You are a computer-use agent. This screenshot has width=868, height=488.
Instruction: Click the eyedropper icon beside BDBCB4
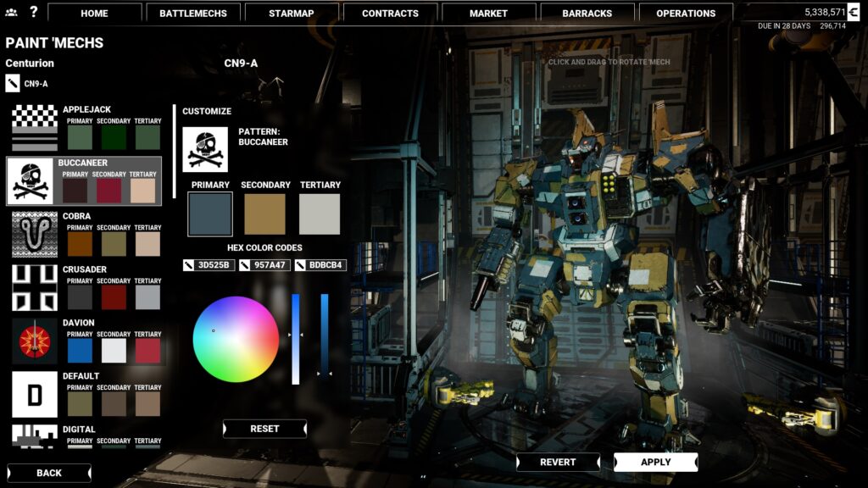point(301,265)
